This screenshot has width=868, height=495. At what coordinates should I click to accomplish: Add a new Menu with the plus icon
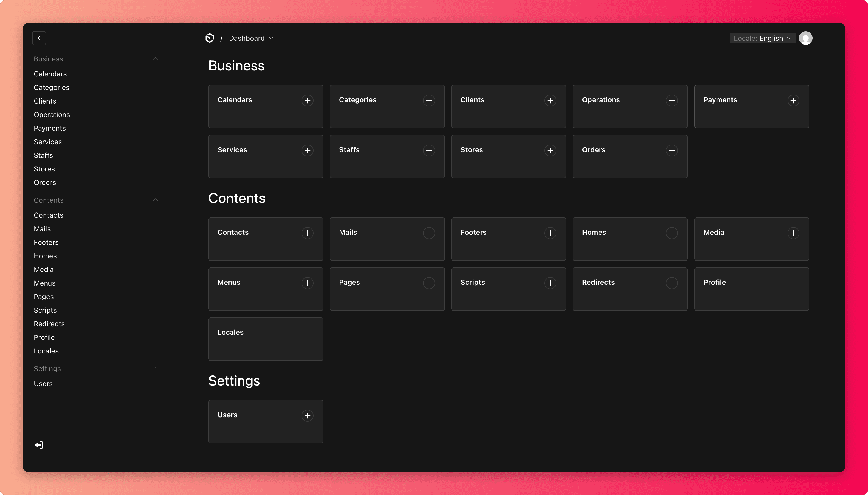pos(307,283)
